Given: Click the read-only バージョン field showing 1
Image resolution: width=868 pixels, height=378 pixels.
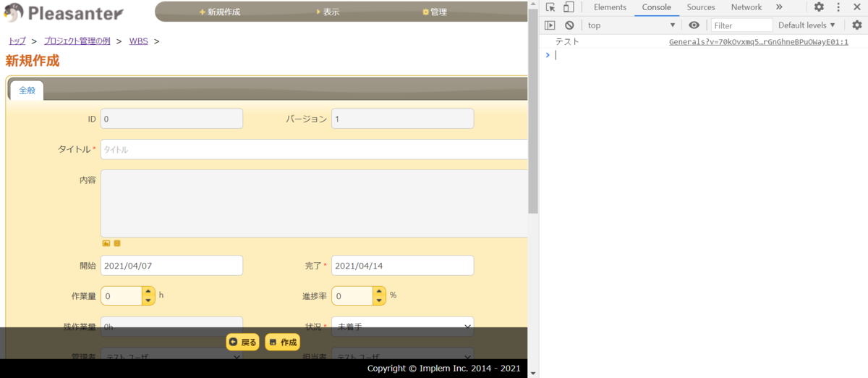Looking at the screenshot, I should click(x=402, y=119).
